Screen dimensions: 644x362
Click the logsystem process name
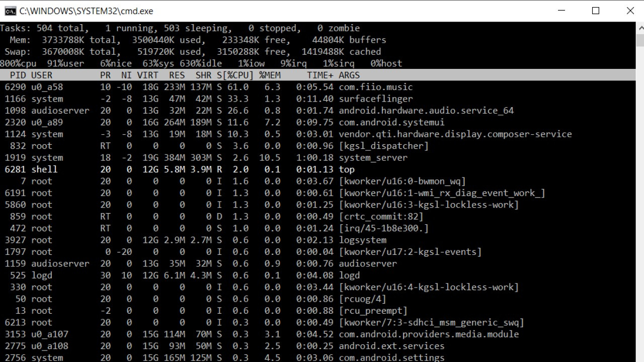tap(362, 240)
